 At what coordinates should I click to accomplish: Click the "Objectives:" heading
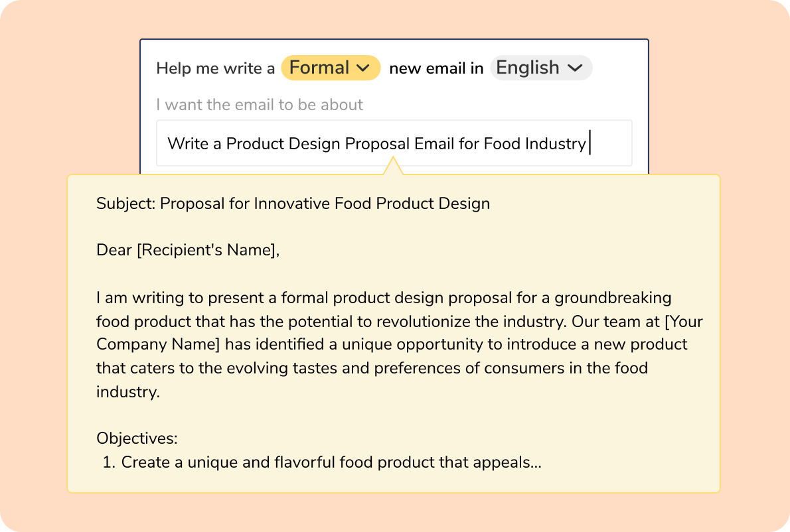point(137,438)
